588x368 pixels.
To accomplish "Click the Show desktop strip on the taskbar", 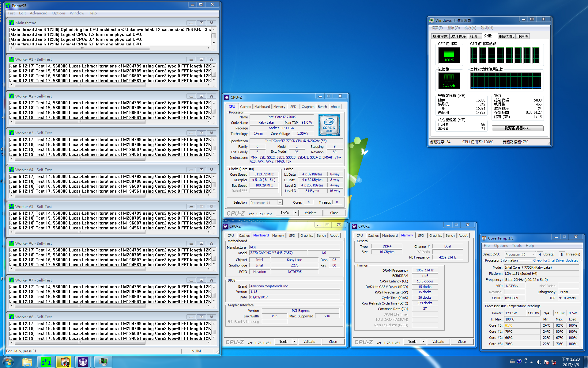I will coord(586,362).
